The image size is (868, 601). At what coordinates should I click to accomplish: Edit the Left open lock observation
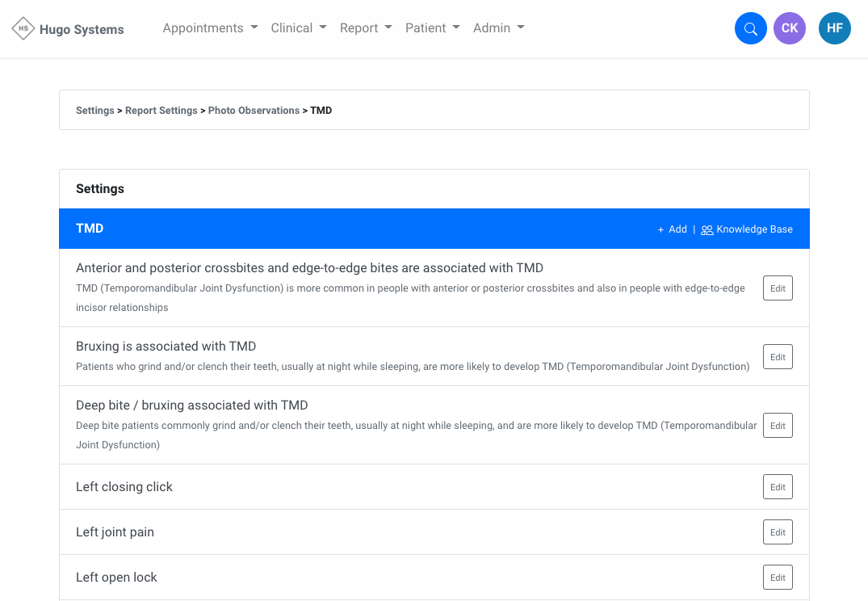(x=778, y=578)
